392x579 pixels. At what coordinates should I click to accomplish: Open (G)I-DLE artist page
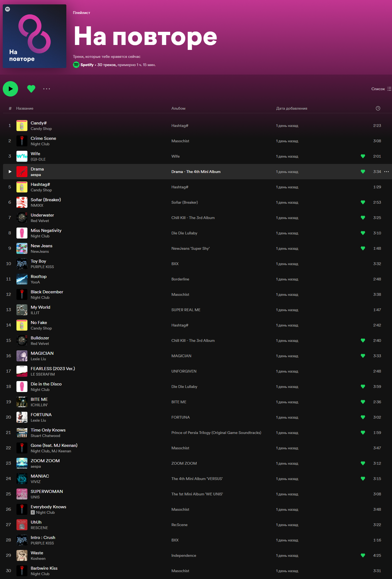[x=38, y=159]
